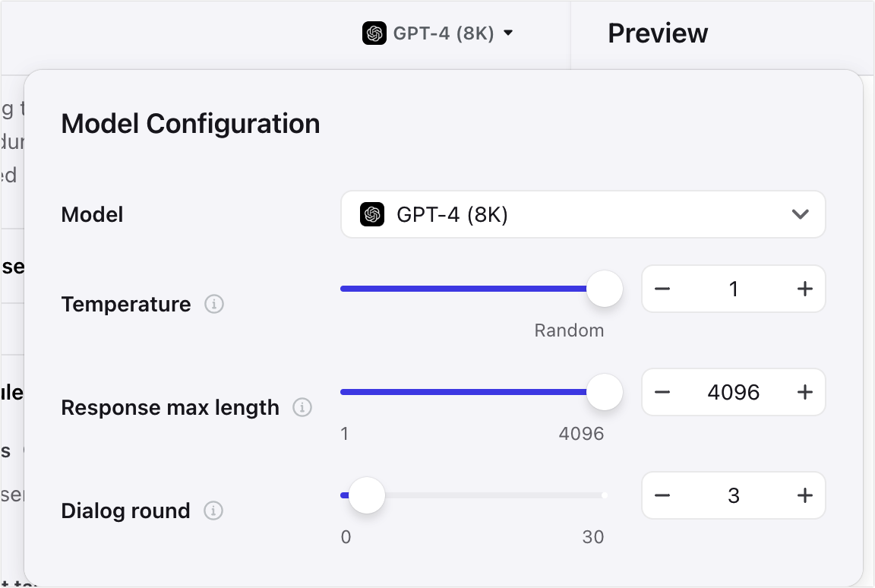This screenshot has width=875, height=588.
Task: Click the Dialog round slider handle
Action: pyautogui.click(x=367, y=495)
